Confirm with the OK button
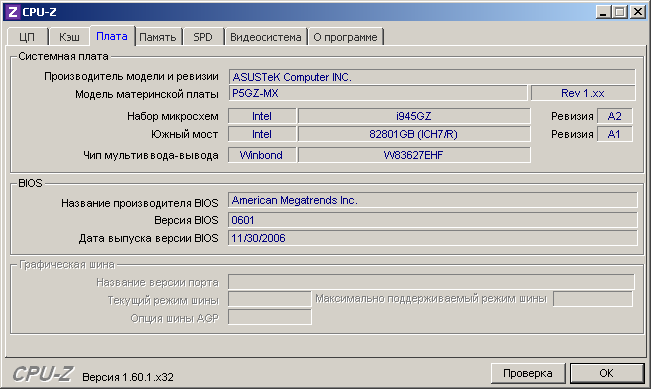The width and height of the screenshot is (651, 389). [x=606, y=373]
